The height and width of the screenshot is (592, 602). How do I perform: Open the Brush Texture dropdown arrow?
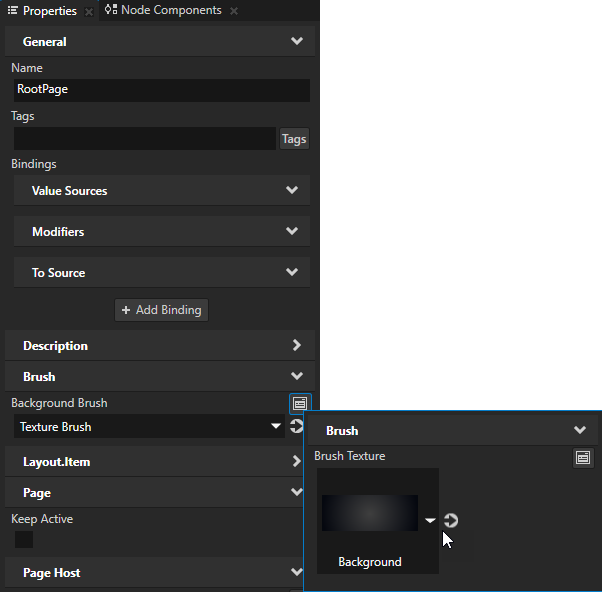pos(430,520)
